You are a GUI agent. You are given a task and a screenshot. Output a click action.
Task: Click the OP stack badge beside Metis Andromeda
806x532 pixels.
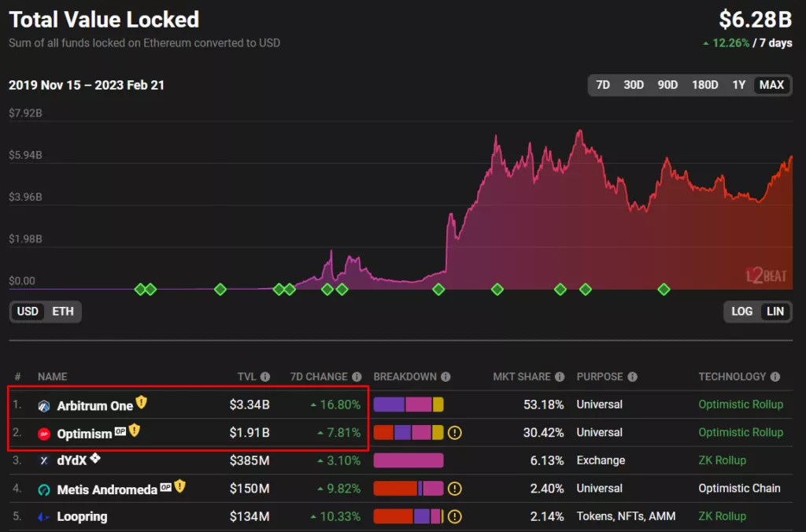click(x=165, y=487)
